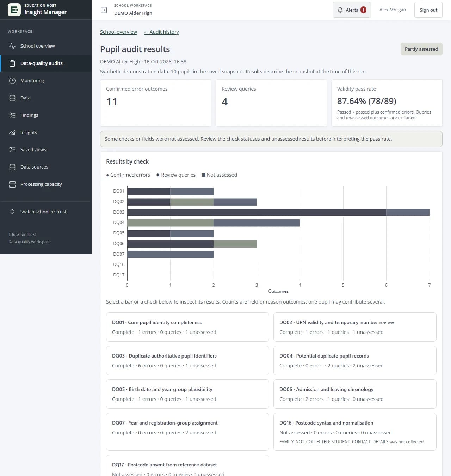Viewport: 451px width, 476px height.
Task: Collapse sidebar with the panel toggle icon
Action: [104, 10]
